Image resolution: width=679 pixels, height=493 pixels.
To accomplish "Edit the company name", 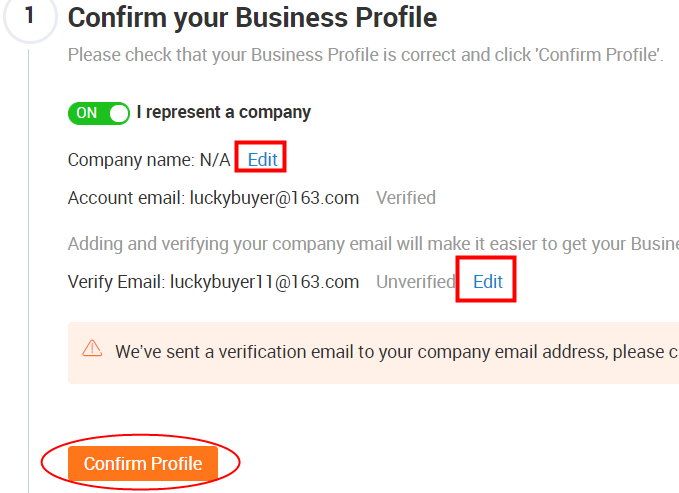I will click(x=262, y=160).
